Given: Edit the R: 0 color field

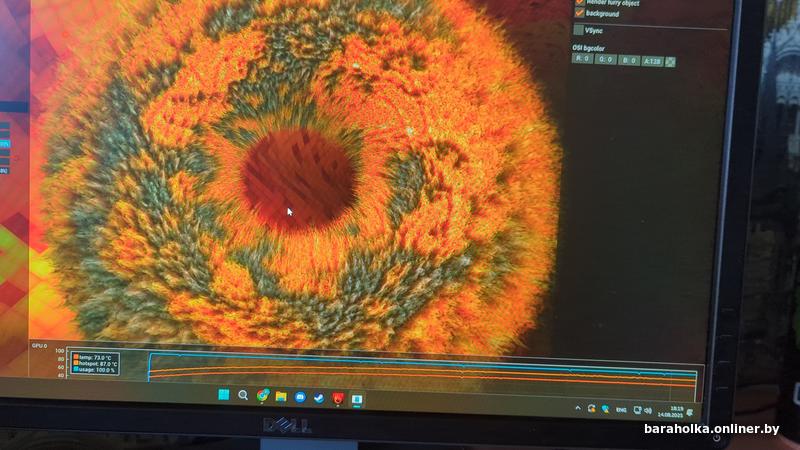Looking at the screenshot, I should 582,59.
